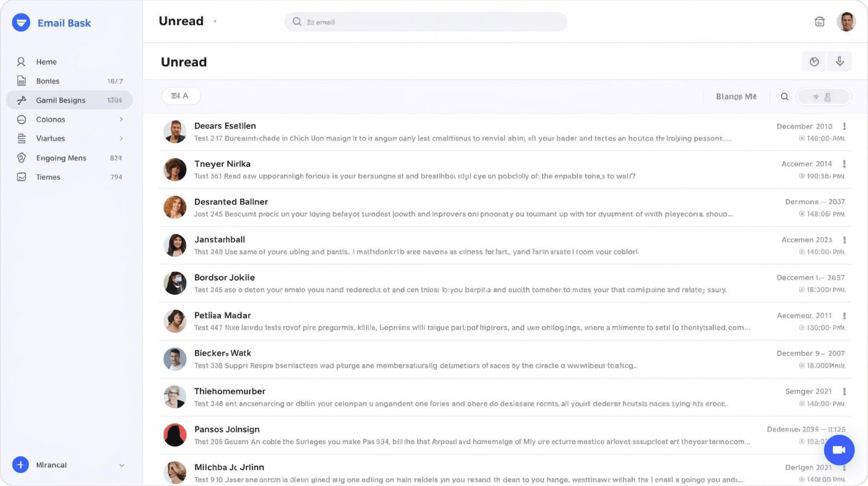The height and width of the screenshot is (486, 868).
Task: Expand the Colonos sidebar section
Action: (121, 119)
